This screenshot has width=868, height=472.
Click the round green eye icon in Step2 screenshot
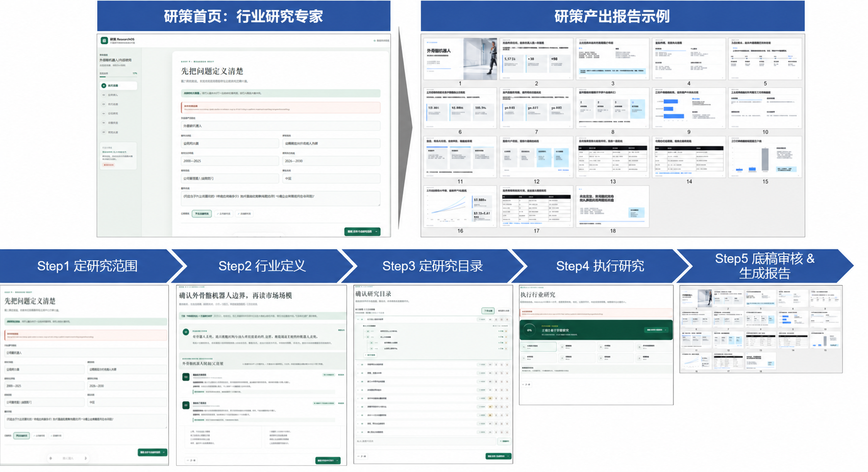click(x=186, y=332)
